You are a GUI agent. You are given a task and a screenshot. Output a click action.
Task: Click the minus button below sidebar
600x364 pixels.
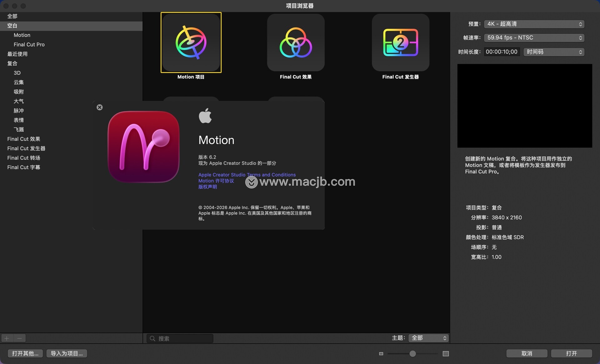20,338
